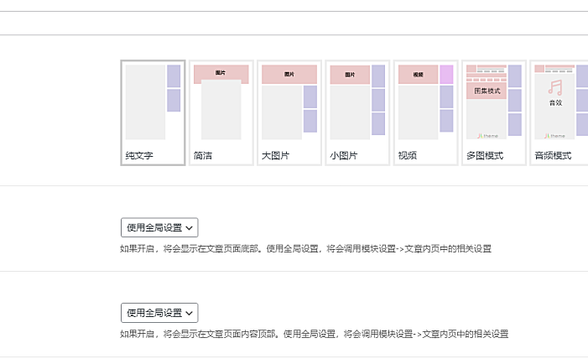Viewport: 588px width, 364px height.
Task: Select the 纯文字 layout thumbnail
Action: (153, 113)
